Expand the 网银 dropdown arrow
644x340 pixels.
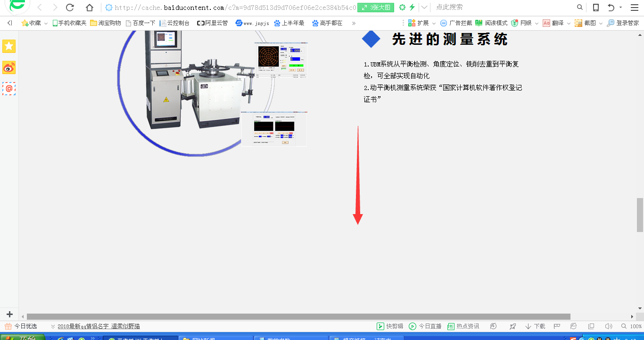pyautogui.click(x=537, y=23)
